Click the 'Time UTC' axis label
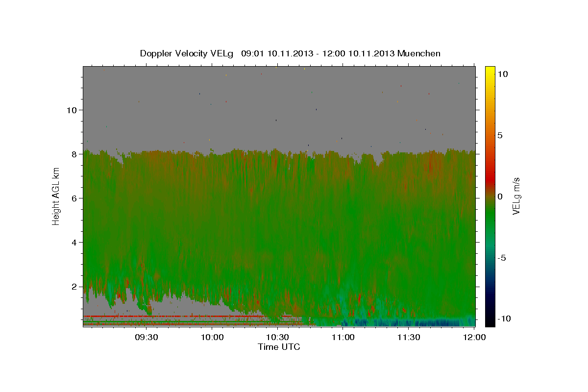 (x=279, y=347)
